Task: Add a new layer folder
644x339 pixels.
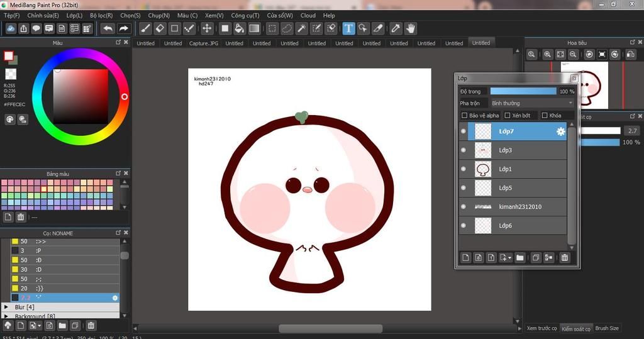Action: [520, 258]
